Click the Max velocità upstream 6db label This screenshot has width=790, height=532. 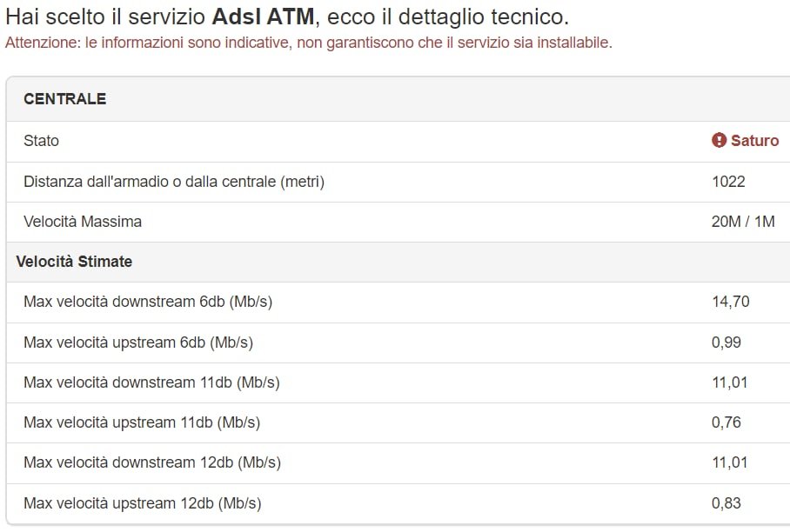pos(138,342)
